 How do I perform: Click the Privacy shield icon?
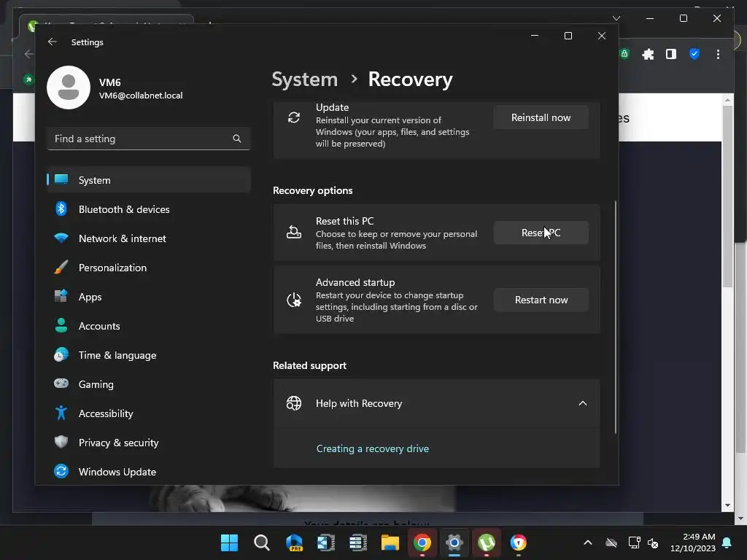[x=61, y=442]
